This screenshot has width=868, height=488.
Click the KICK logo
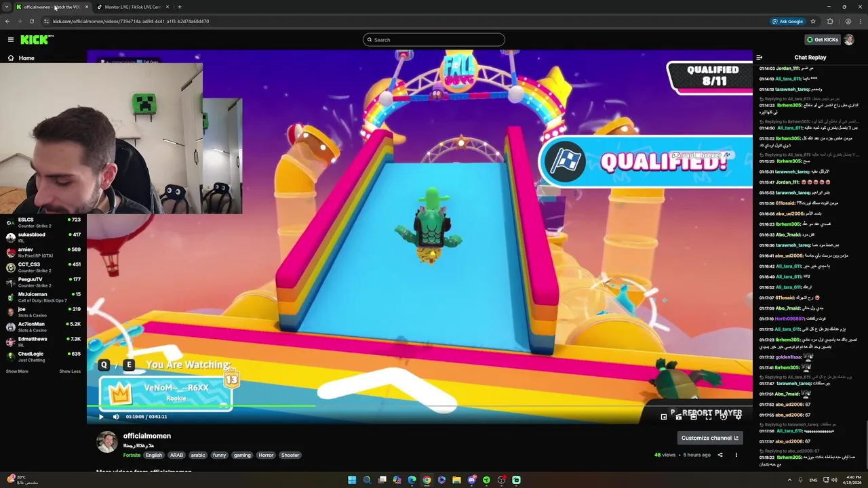35,40
